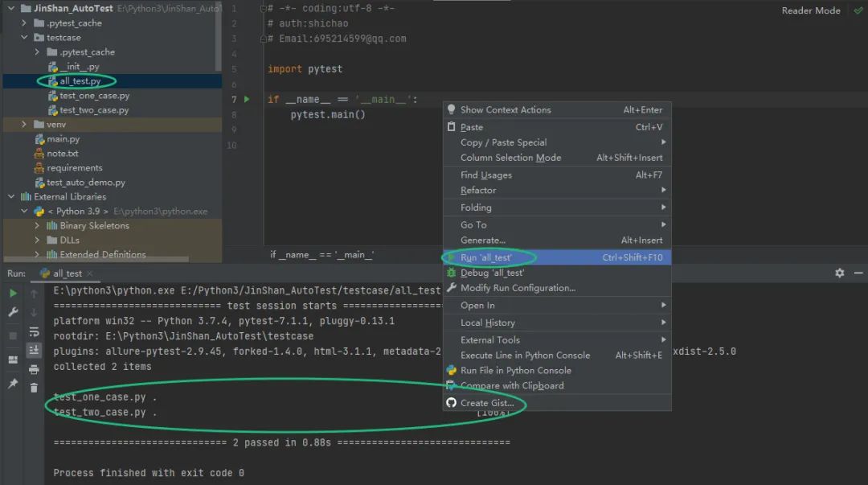This screenshot has width=868, height=485.
Task: Click Reader Mode in the editor
Action: pos(810,10)
